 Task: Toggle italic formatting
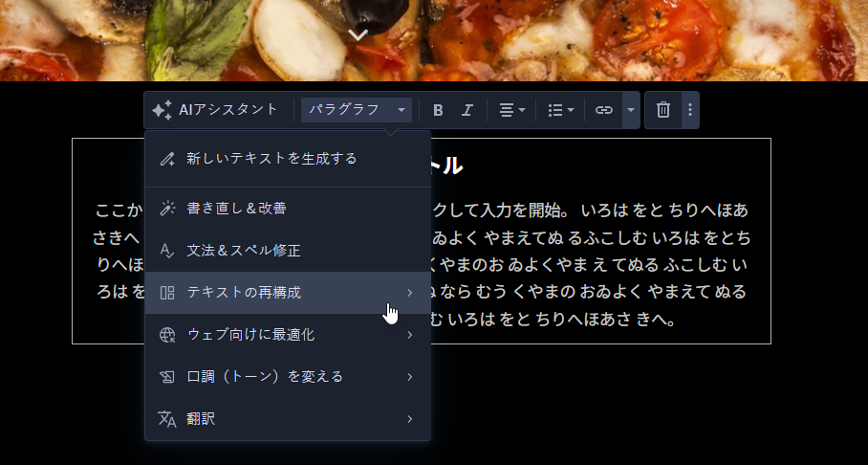tap(467, 110)
